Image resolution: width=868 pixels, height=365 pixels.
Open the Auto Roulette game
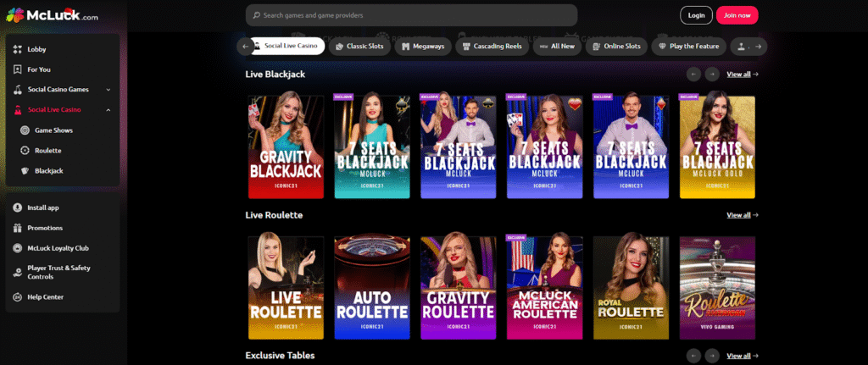(x=372, y=287)
